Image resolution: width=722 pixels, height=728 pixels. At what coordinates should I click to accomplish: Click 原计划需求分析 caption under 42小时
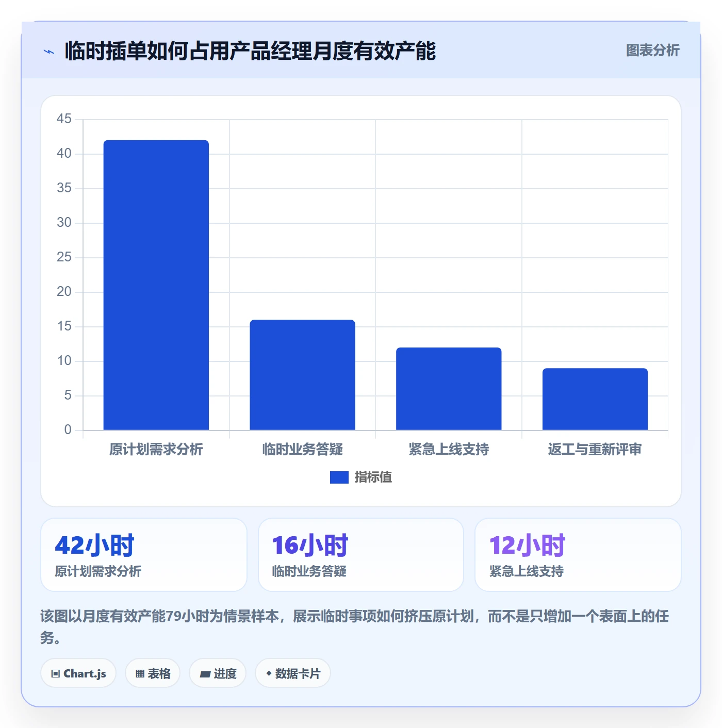click(98, 571)
